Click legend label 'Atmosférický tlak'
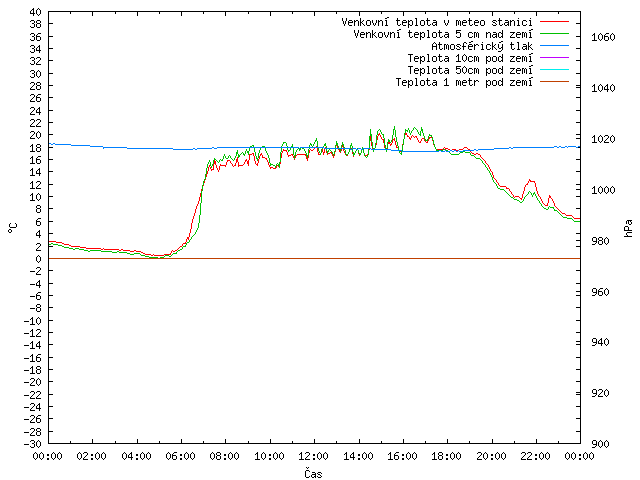This screenshot has height=480, width=640. [x=482, y=46]
